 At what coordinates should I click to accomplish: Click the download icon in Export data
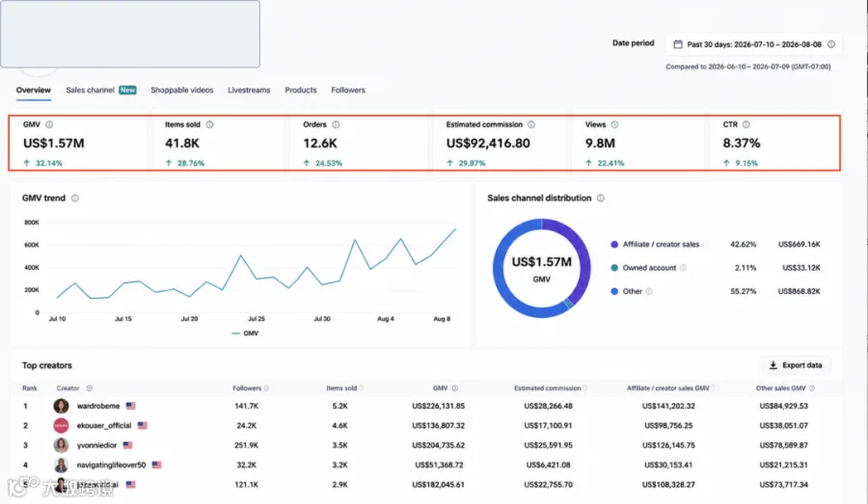click(773, 365)
